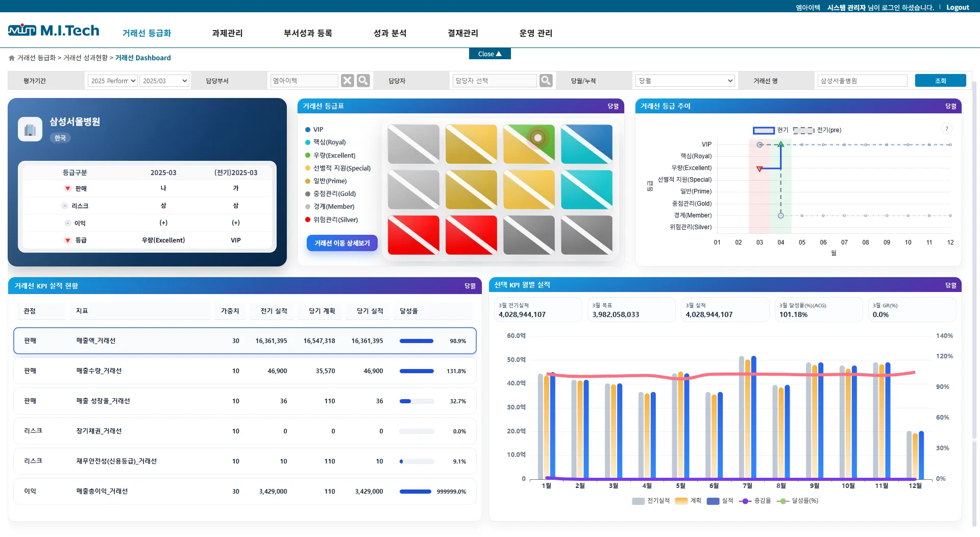Open the 2025/03 month dropdown
Image resolution: width=980 pixels, height=537 pixels.
[x=164, y=81]
